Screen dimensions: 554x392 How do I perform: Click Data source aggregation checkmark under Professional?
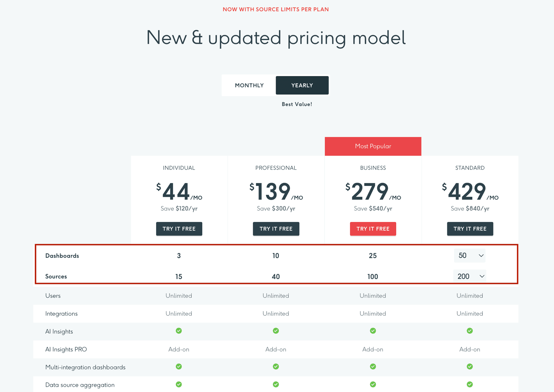(276, 385)
